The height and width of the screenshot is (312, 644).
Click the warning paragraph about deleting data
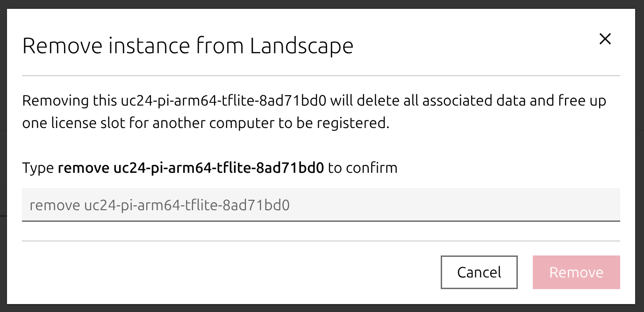[314, 113]
